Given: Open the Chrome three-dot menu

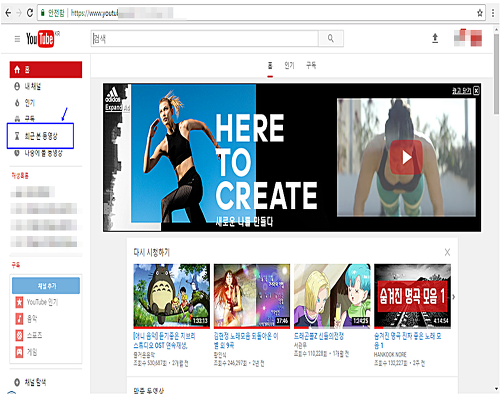Looking at the screenshot, I should [493, 13].
